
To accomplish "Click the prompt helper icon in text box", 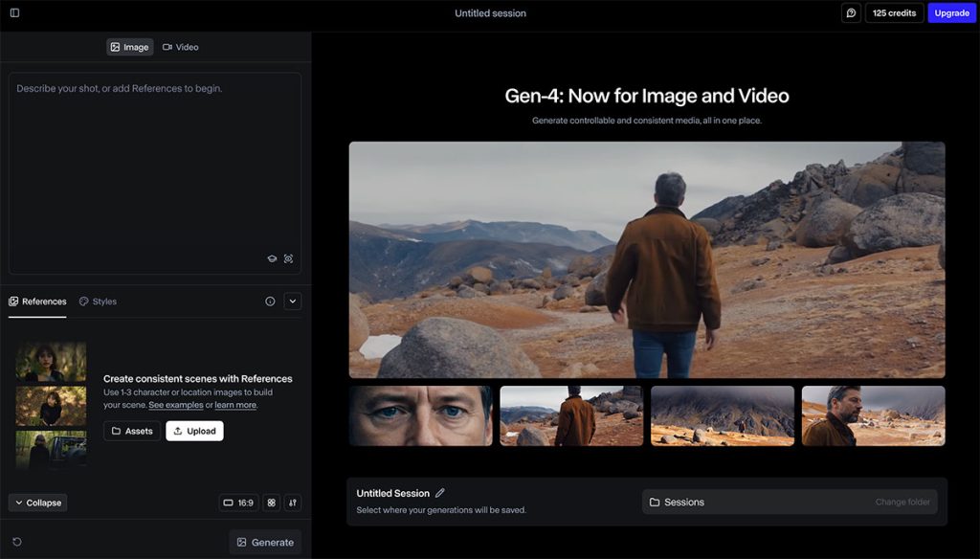I will [272, 258].
